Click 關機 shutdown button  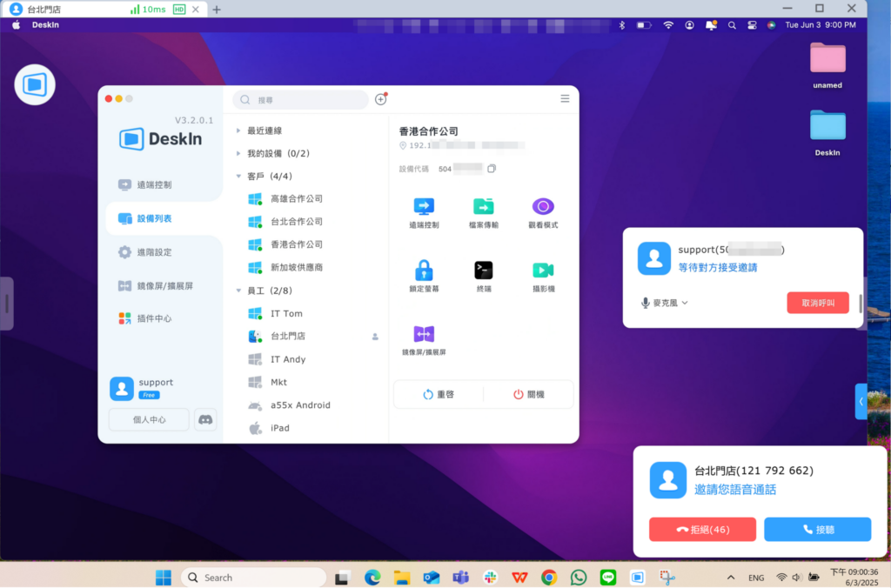click(x=528, y=394)
